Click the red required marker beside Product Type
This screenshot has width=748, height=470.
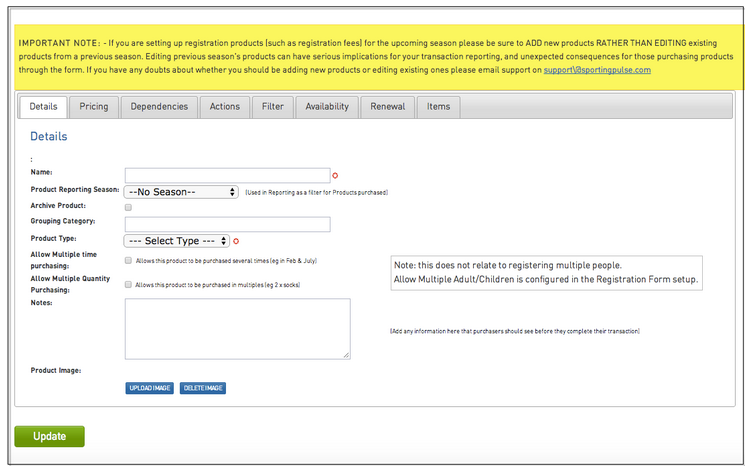tap(236, 241)
